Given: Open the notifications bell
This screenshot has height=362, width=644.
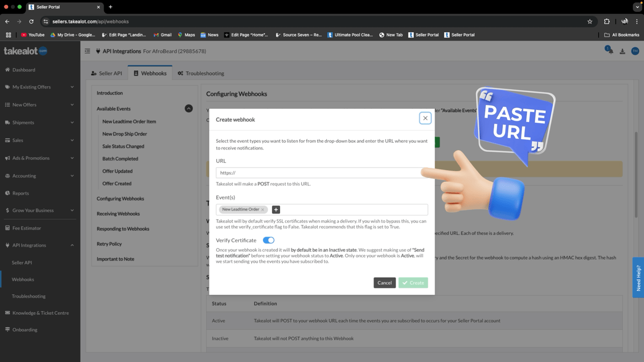Looking at the screenshot, I should tap(610, 51).
